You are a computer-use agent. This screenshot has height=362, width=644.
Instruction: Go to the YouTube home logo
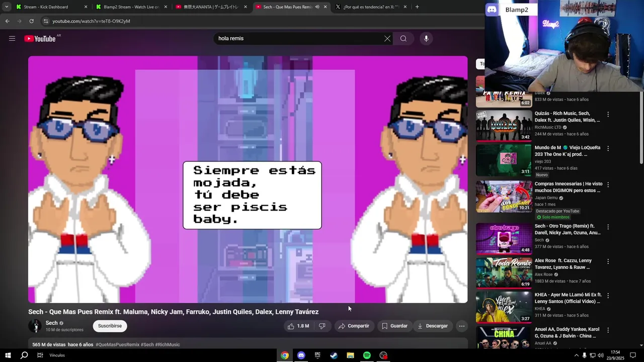point(40,39)
